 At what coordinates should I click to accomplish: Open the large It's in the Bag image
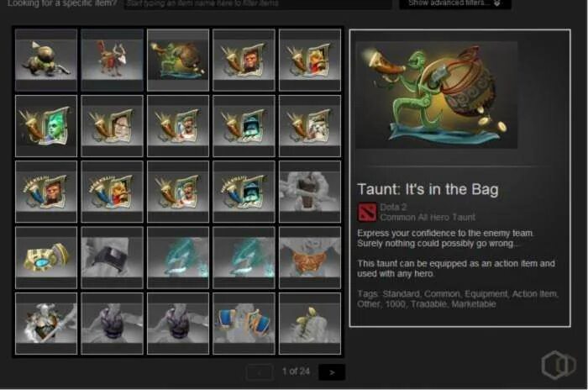coord(437,95)
